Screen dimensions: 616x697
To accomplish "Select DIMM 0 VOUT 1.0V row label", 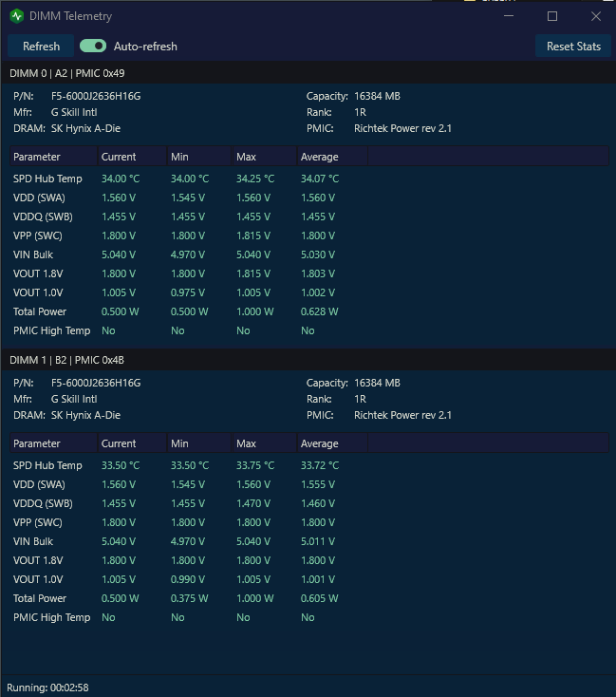I will click(x=38, y=292).
